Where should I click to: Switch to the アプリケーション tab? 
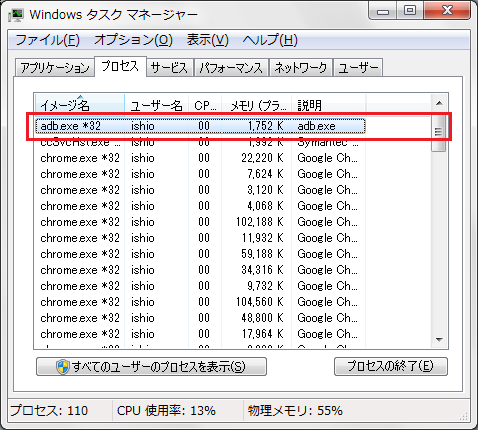[55, 68]
